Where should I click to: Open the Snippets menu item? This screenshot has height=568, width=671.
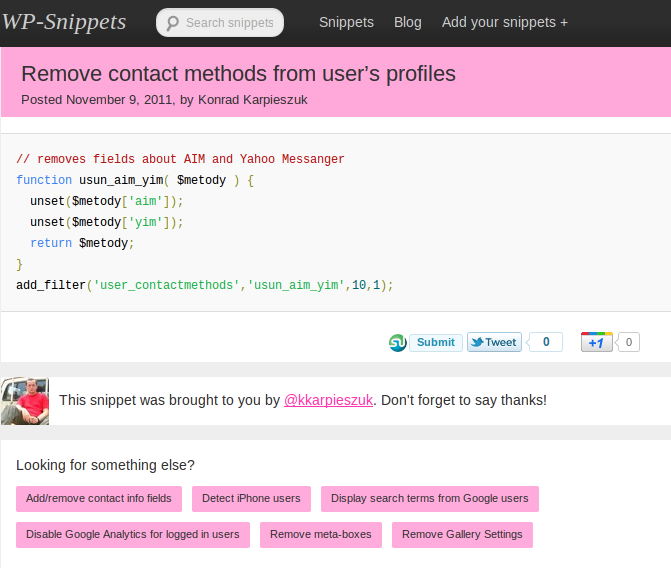[x=346, y=22]
